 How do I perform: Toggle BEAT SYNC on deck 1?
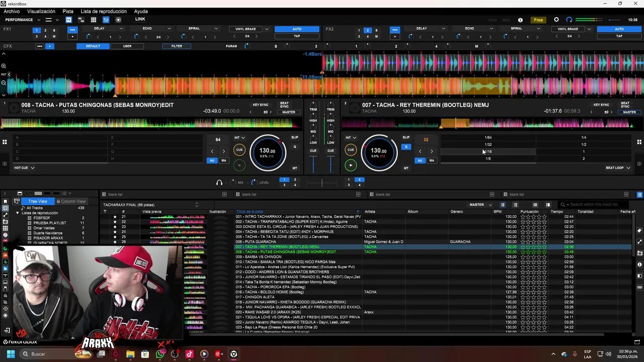284,105
